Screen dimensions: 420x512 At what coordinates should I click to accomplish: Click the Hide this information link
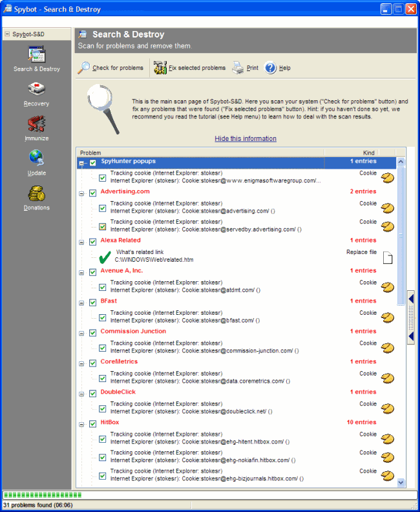click(246, 138)
